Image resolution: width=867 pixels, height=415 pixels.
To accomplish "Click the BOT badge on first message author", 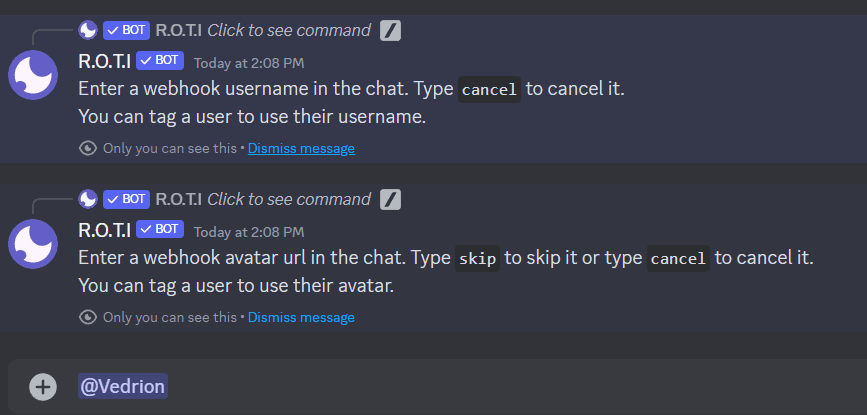I will pos(160,60).
